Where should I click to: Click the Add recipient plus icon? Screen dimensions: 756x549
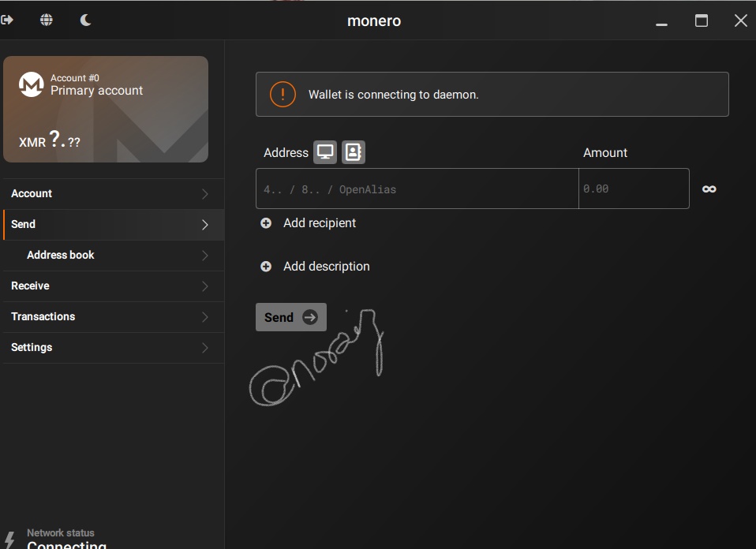point(266,223)
